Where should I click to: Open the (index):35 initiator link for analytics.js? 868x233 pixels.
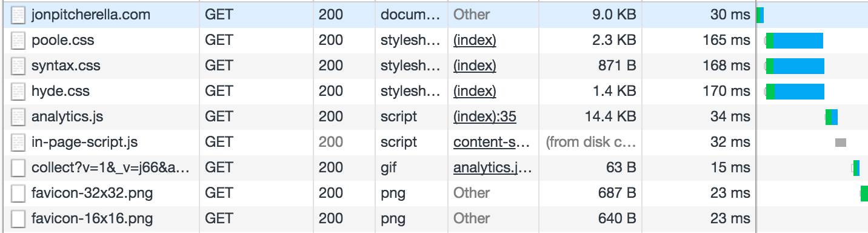(x=485, y=116)
